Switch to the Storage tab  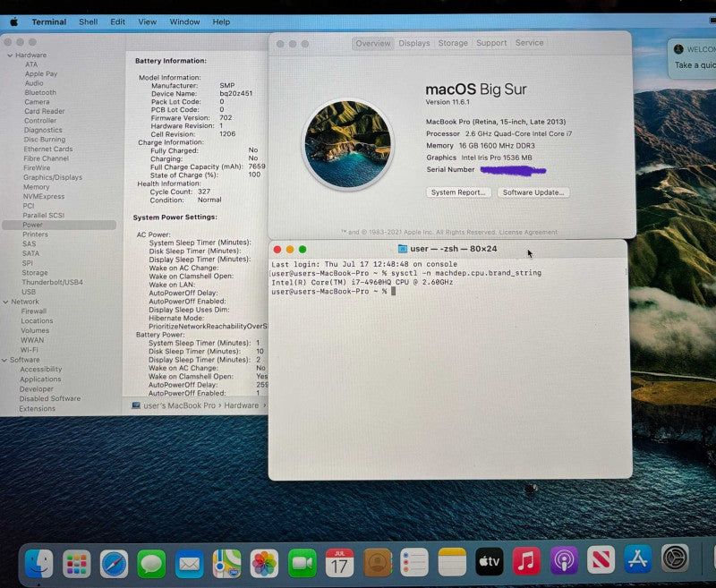pyautogui.click(x=453, y=43)
